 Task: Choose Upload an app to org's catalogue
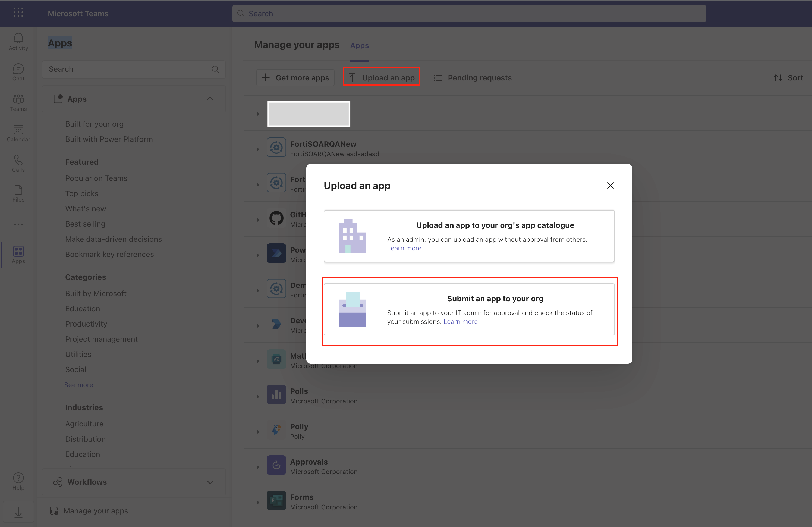click(x=469, y=236)
